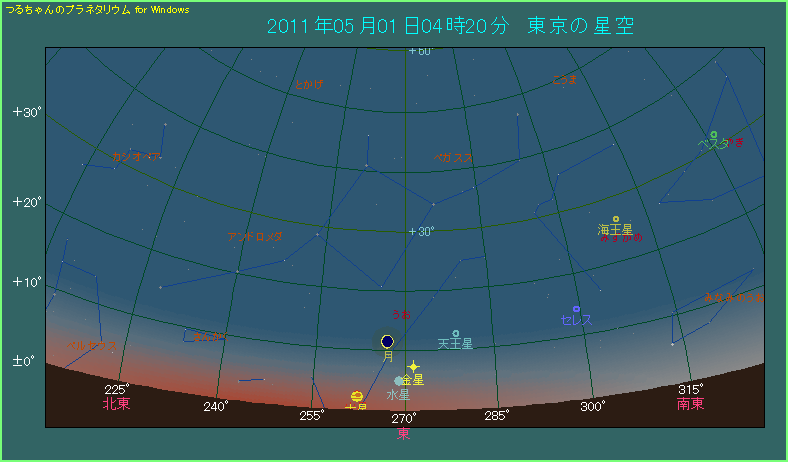Click the こうま constellation label
The height and width of the screenshot is (462, 788).
point(564,78)
